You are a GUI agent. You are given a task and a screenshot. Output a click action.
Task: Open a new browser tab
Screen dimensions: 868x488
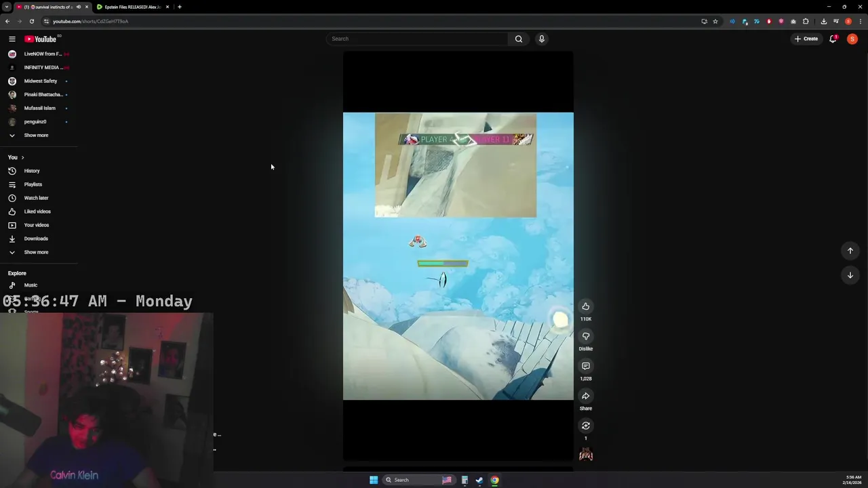179,7
